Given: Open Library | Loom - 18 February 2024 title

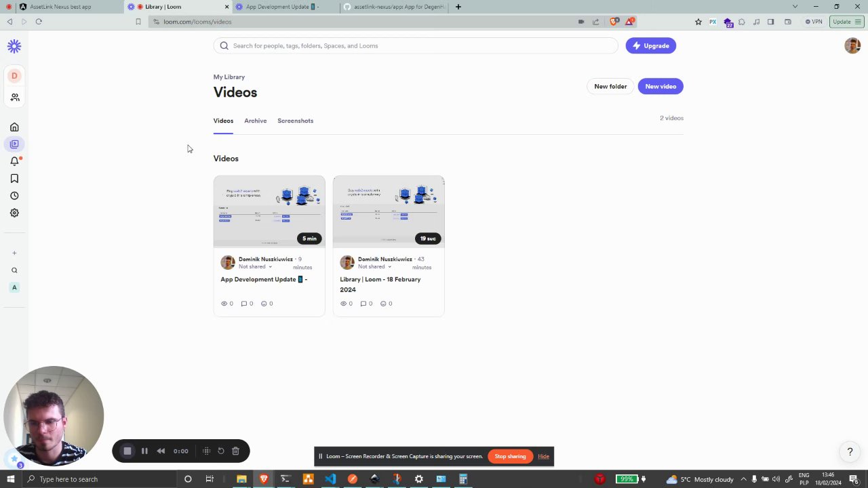Looking at the screenshot, I should tap(380, 285).
